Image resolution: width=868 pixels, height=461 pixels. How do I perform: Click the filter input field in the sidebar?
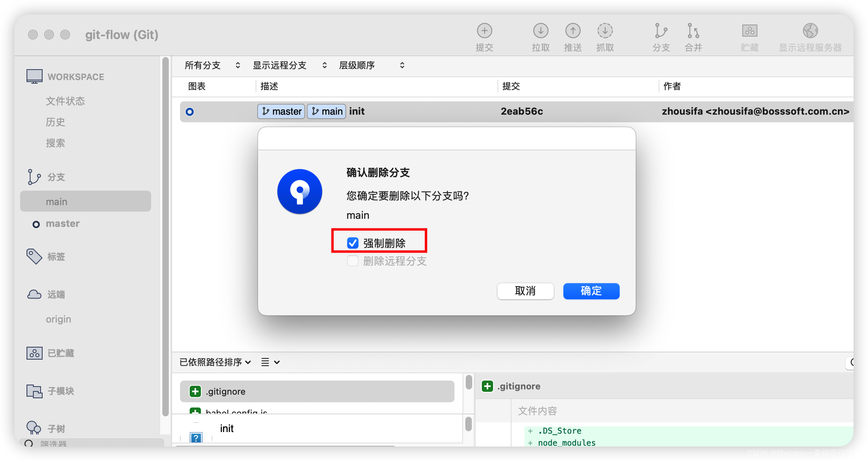click(x=92, y=443)
